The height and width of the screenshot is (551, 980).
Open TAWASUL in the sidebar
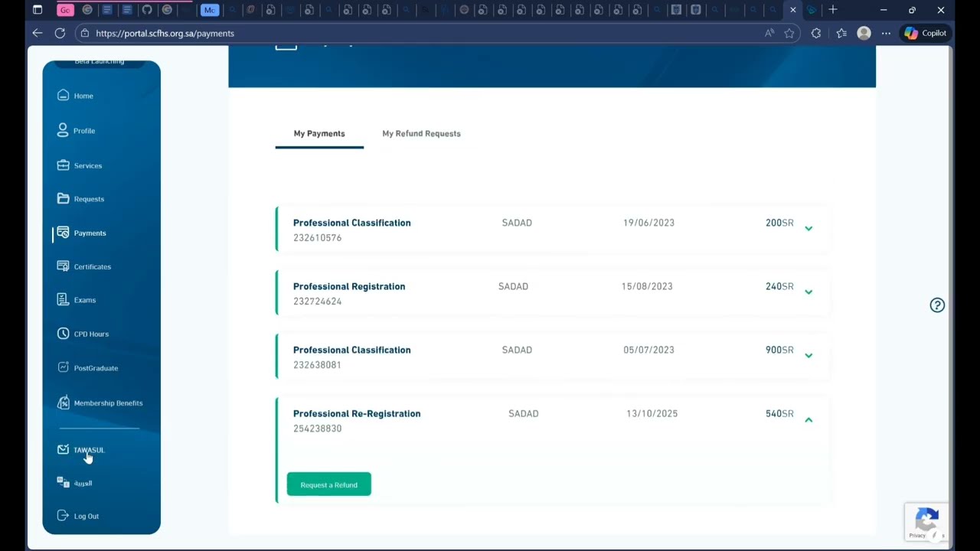tap(80, 450)
